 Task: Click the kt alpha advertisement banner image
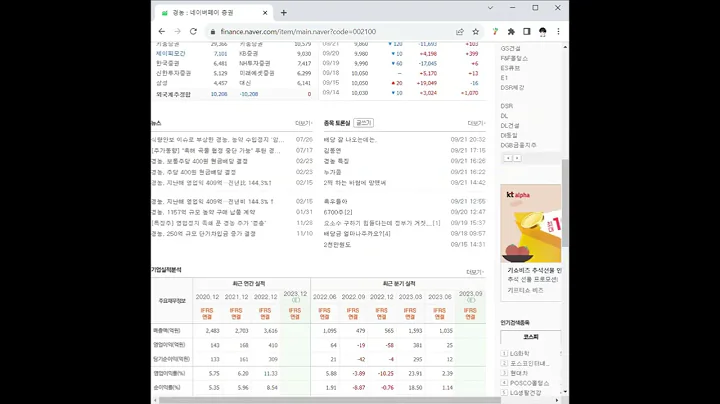[x=531, y=224]
